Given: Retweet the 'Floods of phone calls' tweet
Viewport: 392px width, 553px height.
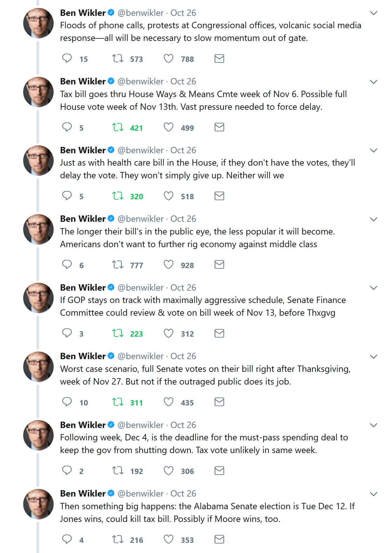Looking at the screenshot, I should [118, 59].
